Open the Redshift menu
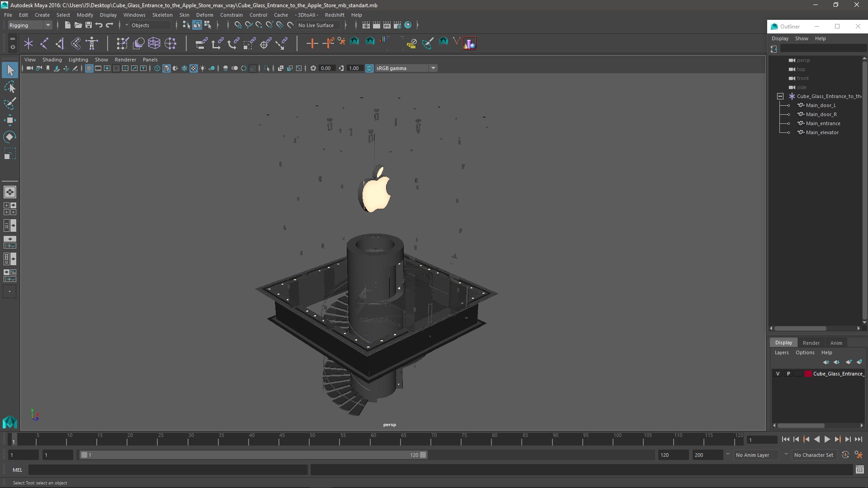 (335, 15)
